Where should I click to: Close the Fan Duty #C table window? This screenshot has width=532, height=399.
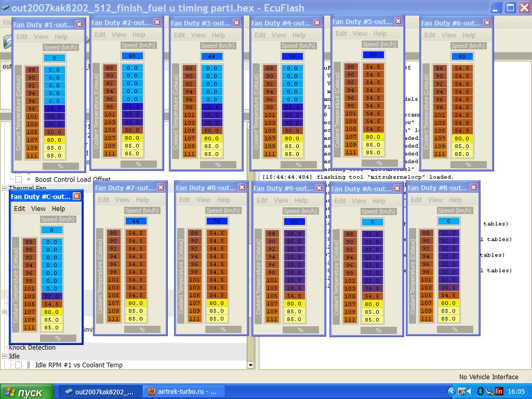(76, 196)
